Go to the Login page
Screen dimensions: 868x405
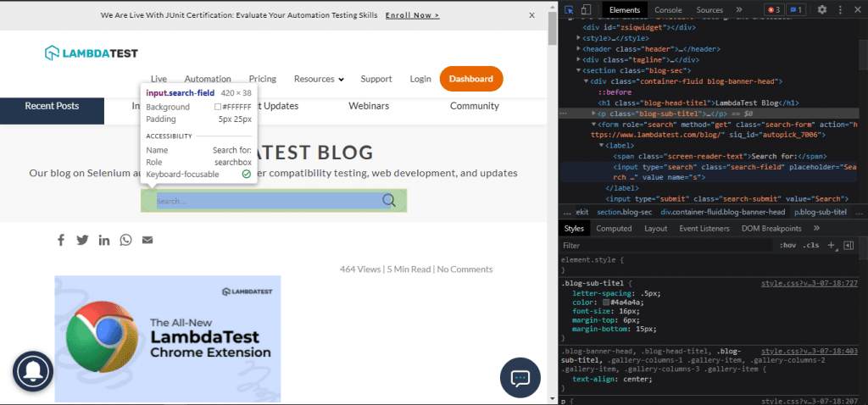pyautogui.click(x=420, y=79)
